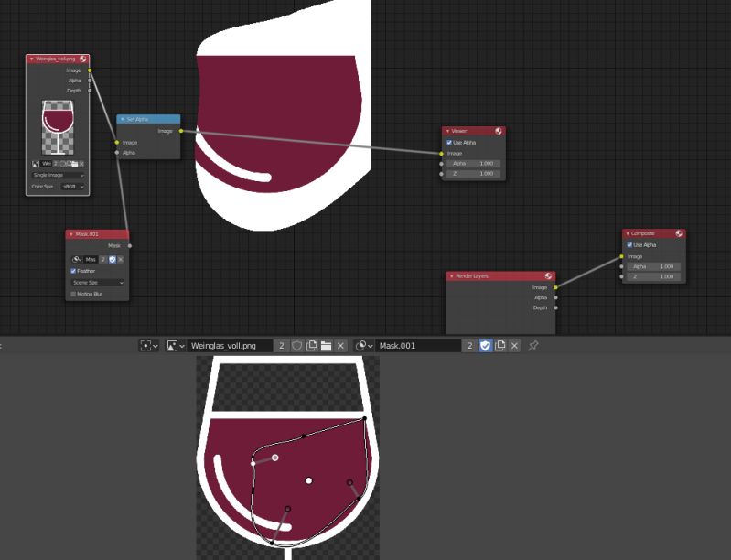
Task: Click Image output socket of Render Layers node
Action: [x=555, y=287]
